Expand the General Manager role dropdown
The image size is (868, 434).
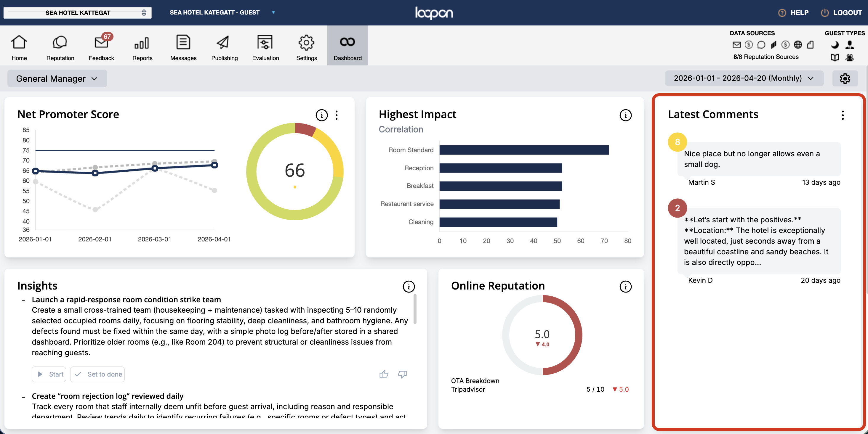tap(57, 78)
